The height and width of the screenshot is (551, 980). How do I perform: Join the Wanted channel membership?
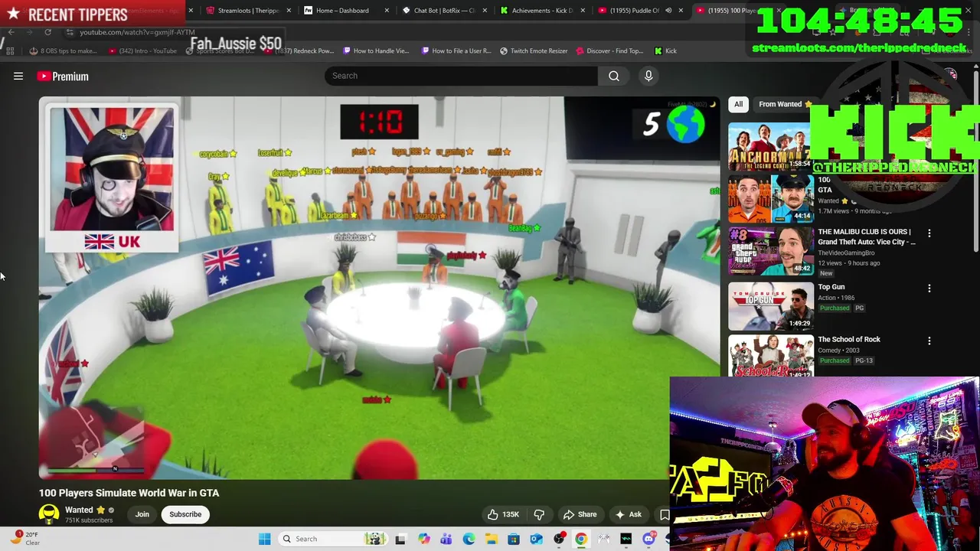coord(142,514)
